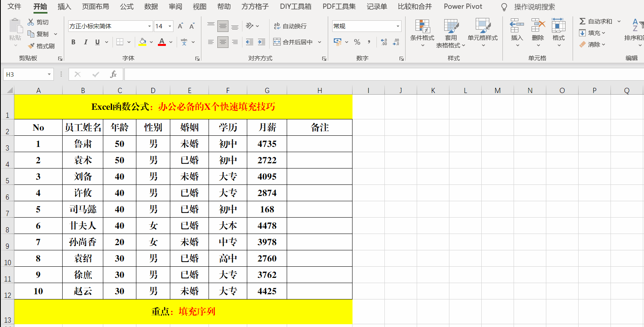Open the Fill (填充) dropdown
Screen dimensions: 644x327
pos(592,33)
